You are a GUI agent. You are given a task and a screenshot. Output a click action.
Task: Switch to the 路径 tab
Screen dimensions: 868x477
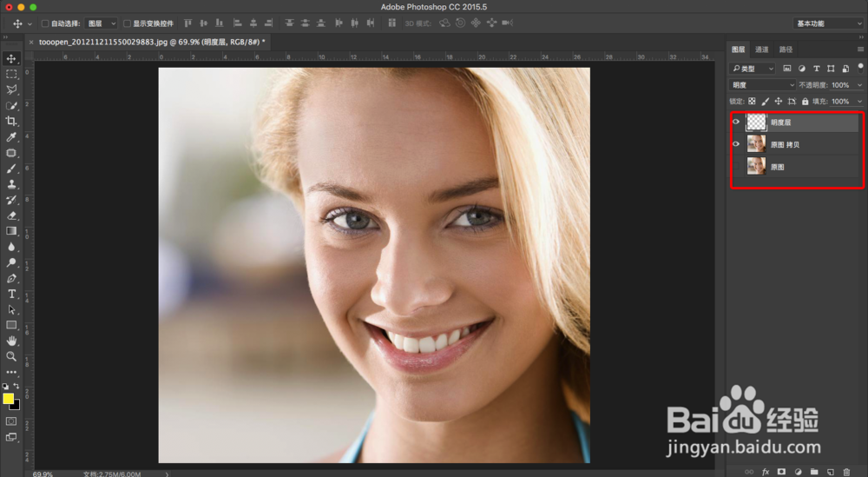click(786, 50)
